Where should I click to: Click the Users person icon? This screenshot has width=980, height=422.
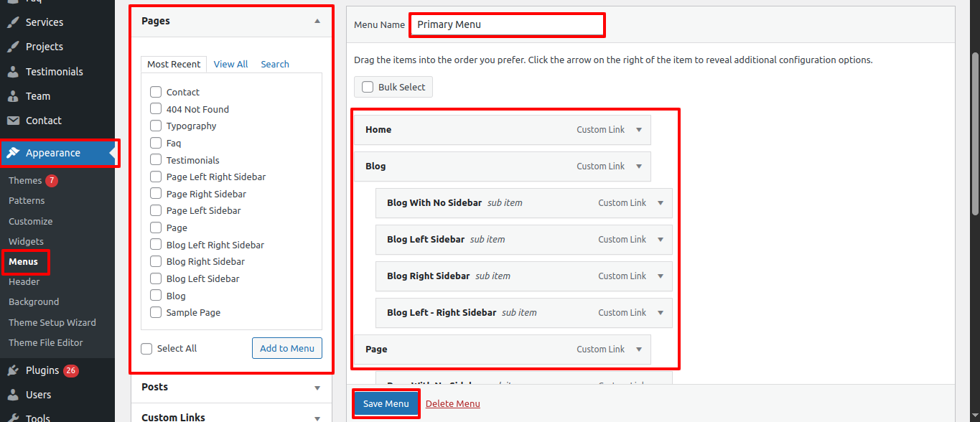point(13,395)
